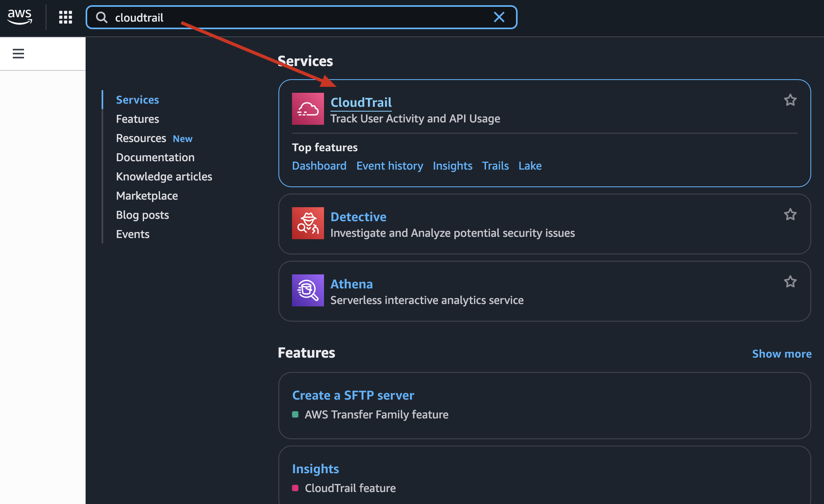This screenshot has height=504, width=824.
Task: Open the CloudTrail Lake link
Action: pos(530,166)
